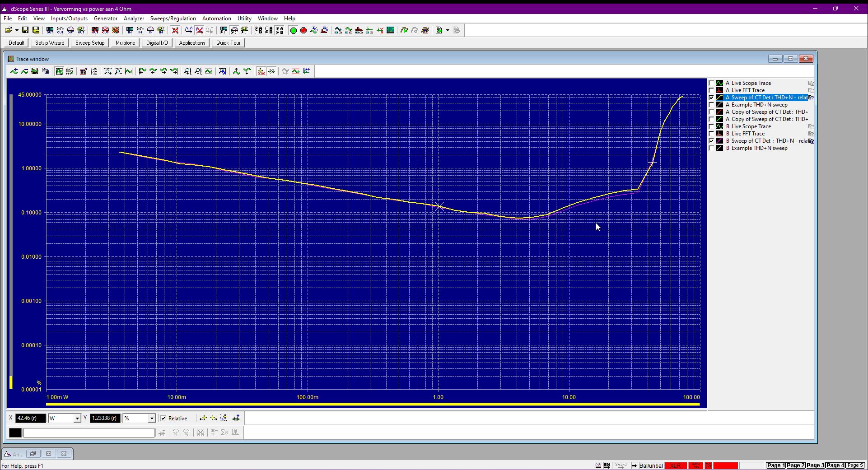Click the add trace icon in Trace window
The image size is (868, 470).
(14, 71)
